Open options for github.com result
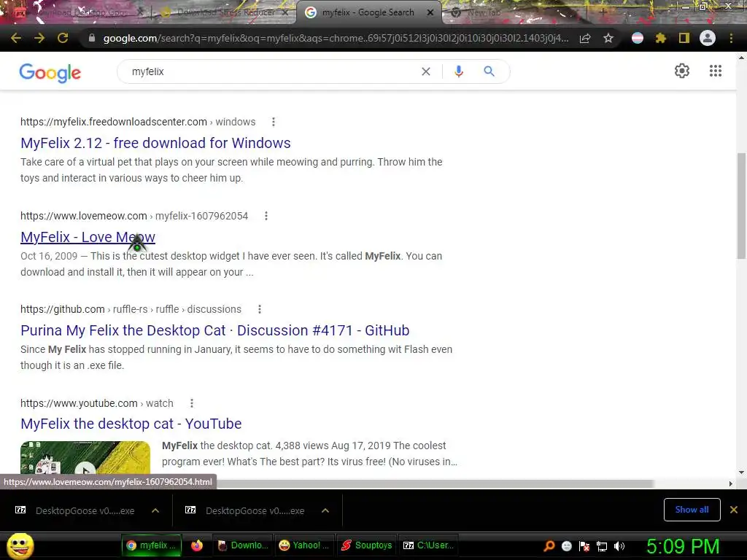Screen dimensions: 747x560 (260, 309)
